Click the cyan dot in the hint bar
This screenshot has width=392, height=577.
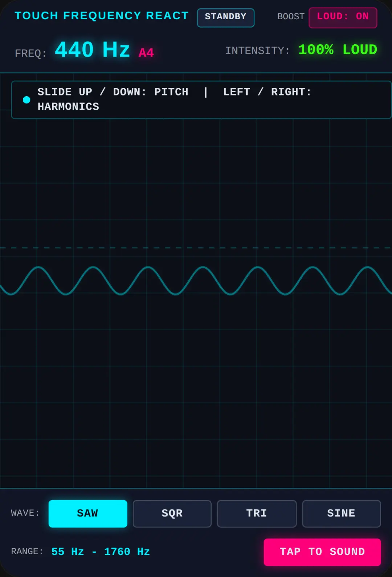coord(26,100)
